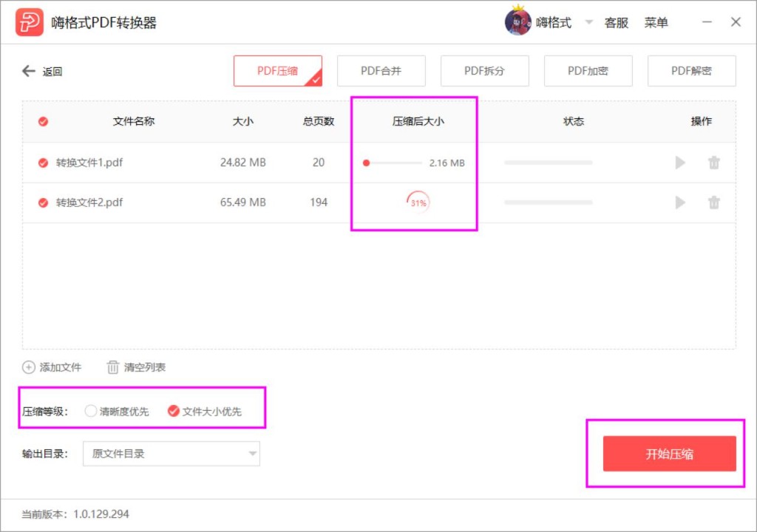Click file name 转换文件1.pdf
Screen dimensions: 757x532
pyautogui.click(x=89, y=163)
